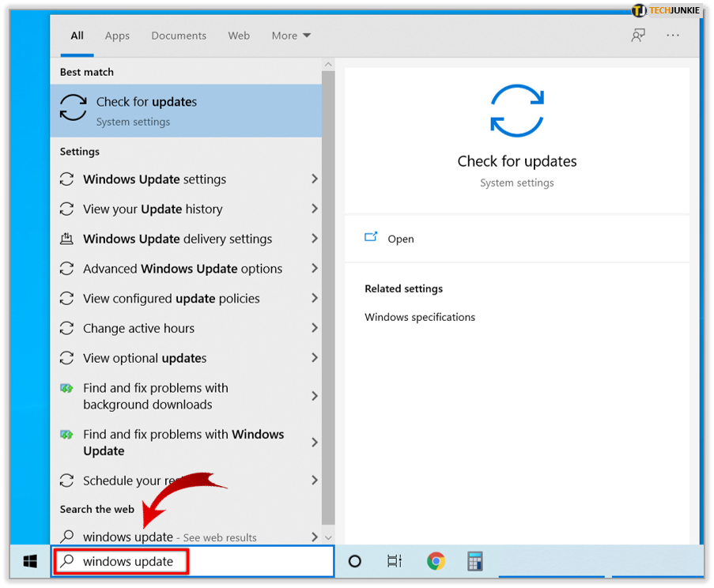Image resolution: width=714 pixels, height=588 pixels.
Task: Select the windows update web search magnifier icon
Action: pyautogui.click(x=67, y=537)
